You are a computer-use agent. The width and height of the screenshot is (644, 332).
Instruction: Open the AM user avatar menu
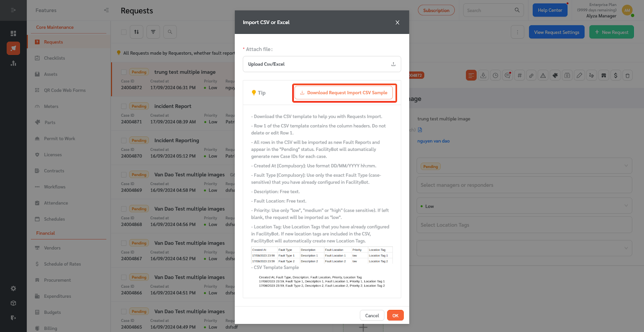[627, 10]
